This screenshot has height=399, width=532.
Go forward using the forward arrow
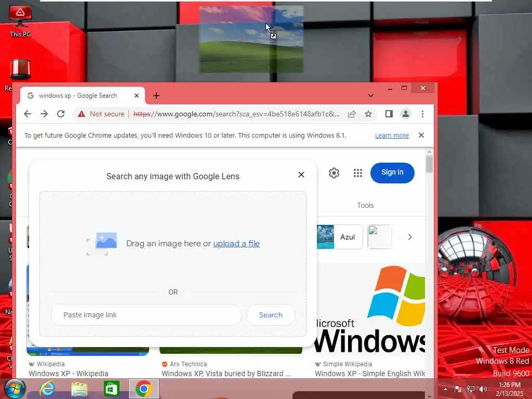pyautogui.click(x=44, y=114)
